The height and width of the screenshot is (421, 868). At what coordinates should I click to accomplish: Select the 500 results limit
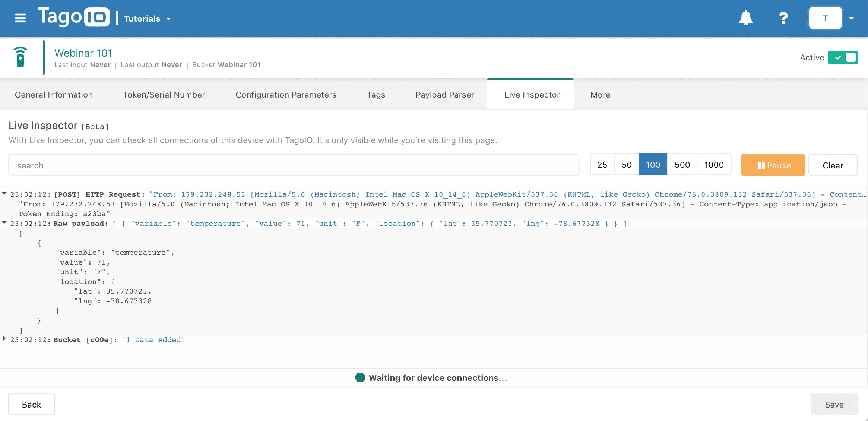pos(681,164)
